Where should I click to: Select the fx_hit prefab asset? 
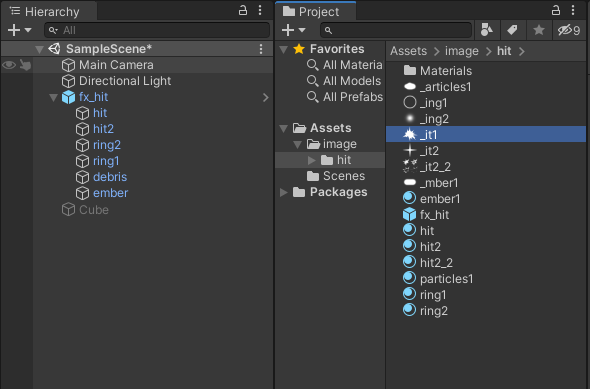click(434, 215)
